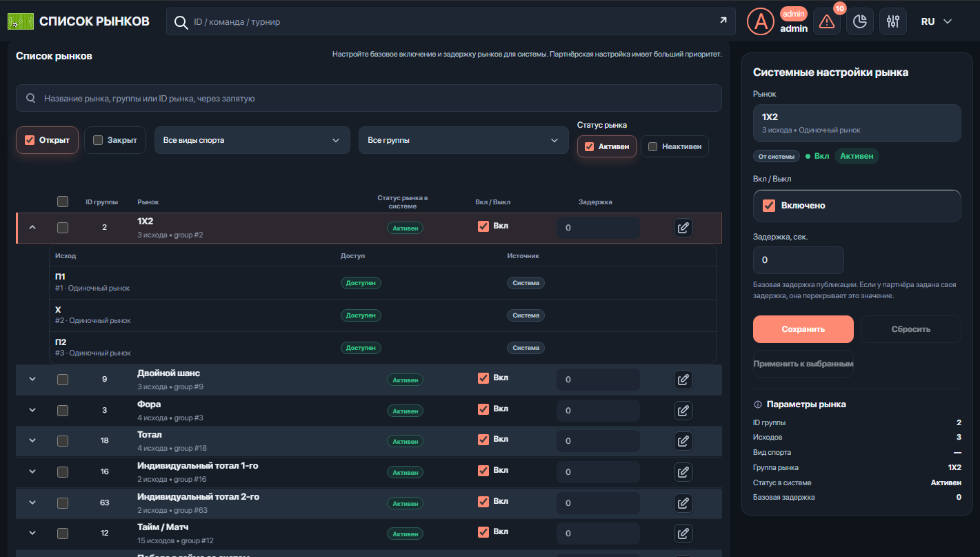Screen dimensions: 980x557
Task: Click the magnifier icon in top search bar
Action: click(181, 22)
